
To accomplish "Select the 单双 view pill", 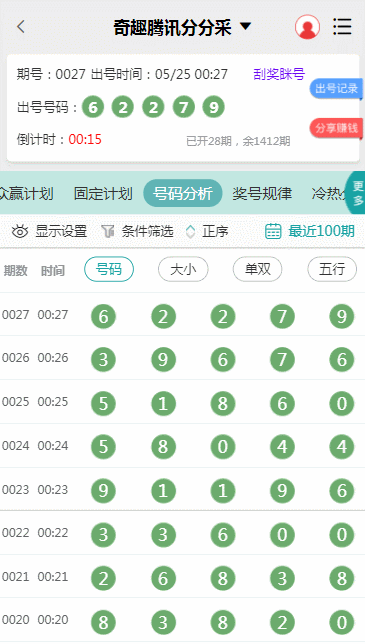I will (x=257, y=269).
